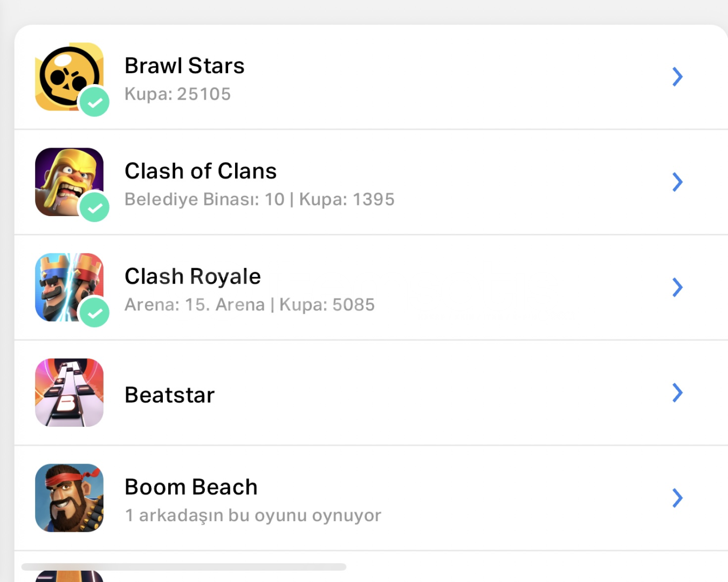Expand Boom Beach via its chevron arrow
The image size is (728, 582).
(677, 498)
